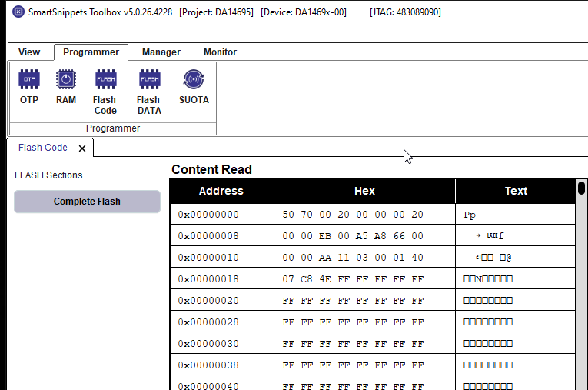Click the Content Read heading

[211, 169]
